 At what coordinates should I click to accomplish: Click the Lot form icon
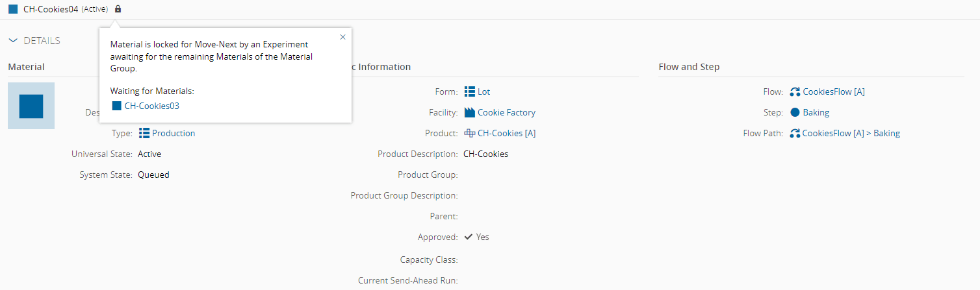coord(470,91)
